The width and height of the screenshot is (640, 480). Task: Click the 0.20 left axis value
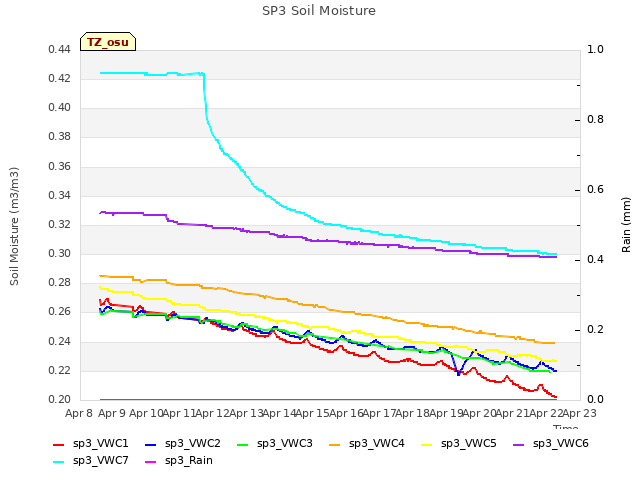(x=60, y=399)
